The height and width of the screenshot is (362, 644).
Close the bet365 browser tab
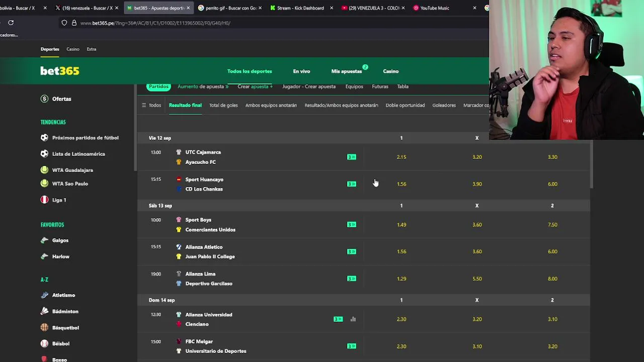188,8
